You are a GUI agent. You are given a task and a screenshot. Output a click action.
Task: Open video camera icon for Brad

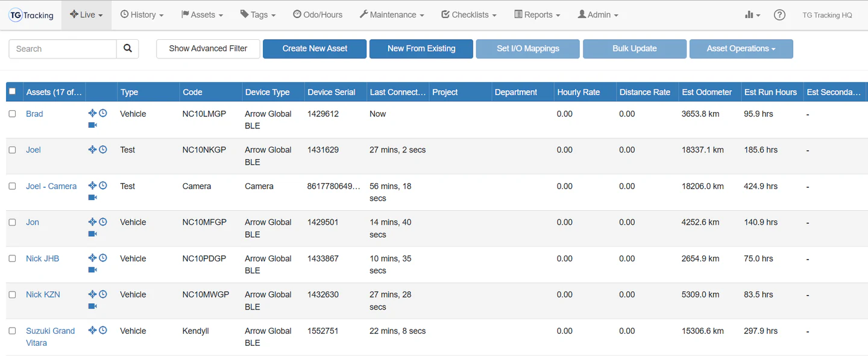[92, 125]
